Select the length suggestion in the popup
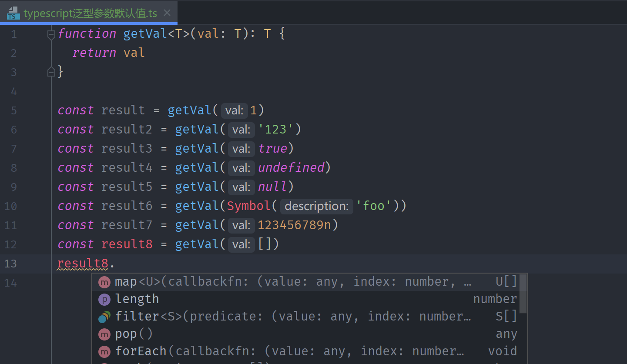Viewport: 627px width, 364px height. point(137,299)
